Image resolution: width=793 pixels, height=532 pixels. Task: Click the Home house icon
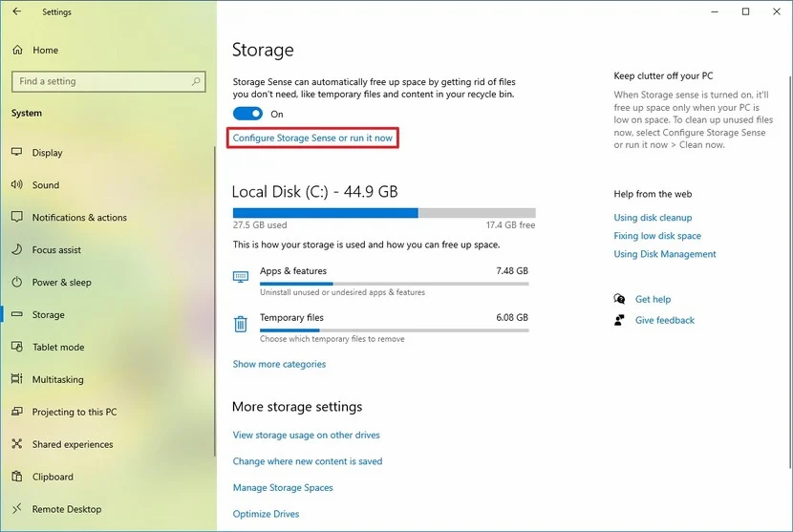pyautogui.click(x=18, y=50)
